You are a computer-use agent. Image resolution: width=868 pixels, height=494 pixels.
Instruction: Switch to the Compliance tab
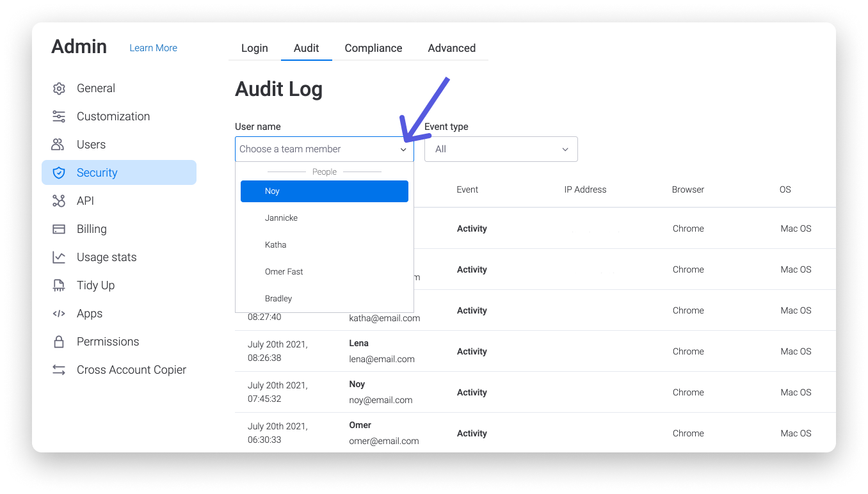[x=373, y=48]
